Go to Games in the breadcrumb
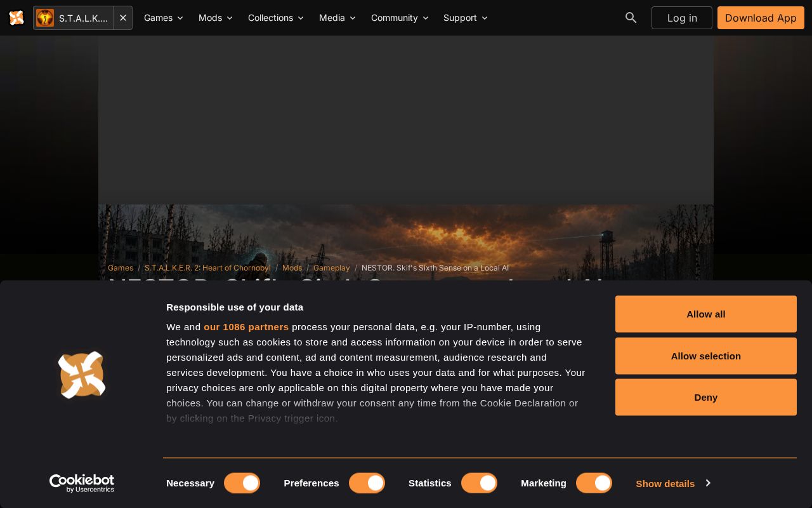 click(x=121, y=268)
